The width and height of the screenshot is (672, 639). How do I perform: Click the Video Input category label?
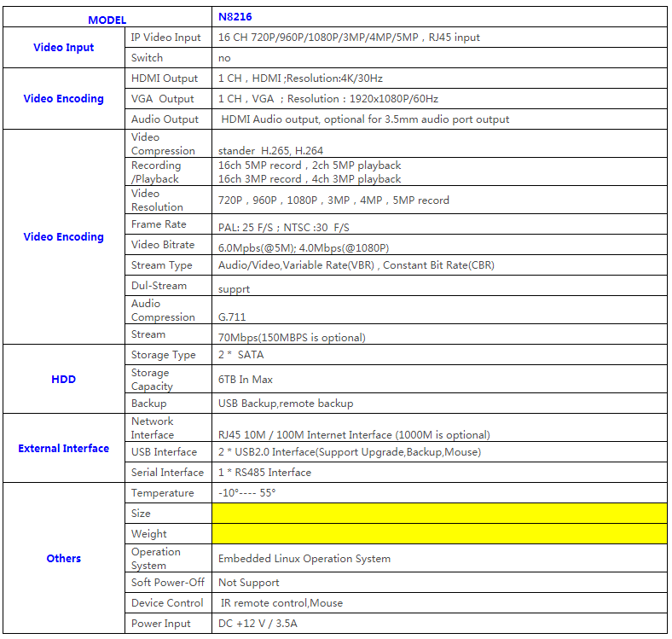pyautogui.click(x=64, y=48)
